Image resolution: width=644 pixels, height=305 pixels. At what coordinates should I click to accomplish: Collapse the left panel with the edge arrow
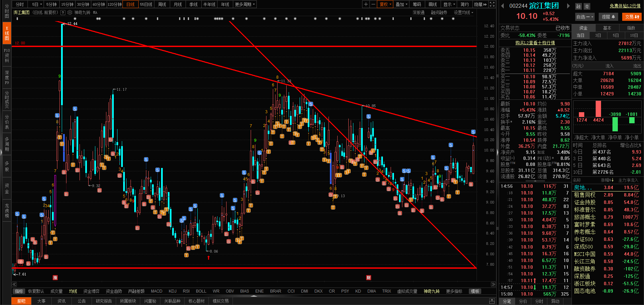(x=1, y=152)
